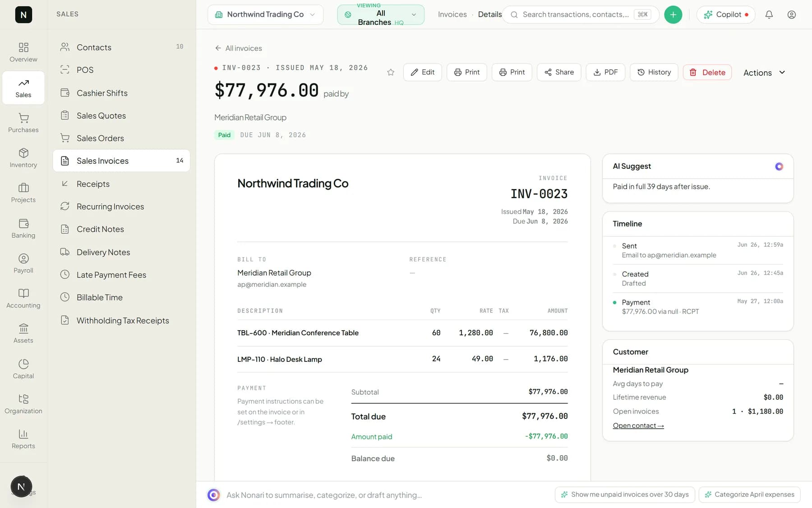The width and height of the screenshot is (812, 508).
Task: Open the notifications bell
Action: 769,14
